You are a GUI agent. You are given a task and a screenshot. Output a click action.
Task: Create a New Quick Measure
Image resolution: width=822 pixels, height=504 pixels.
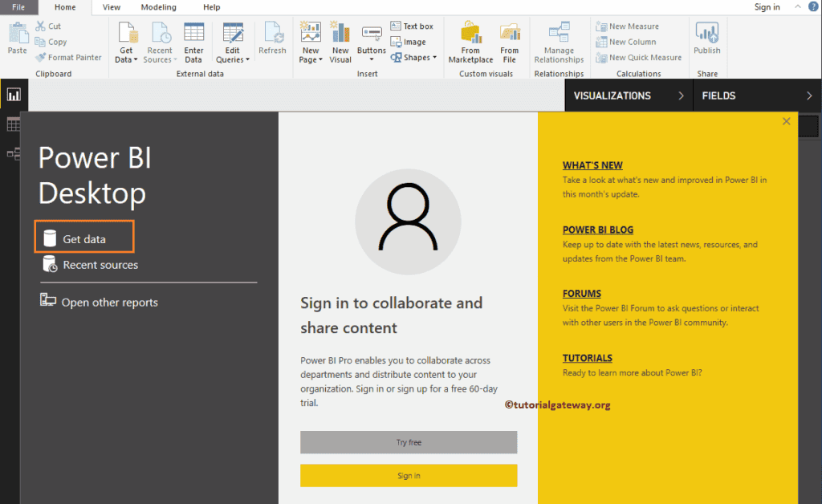pos(638,57)
